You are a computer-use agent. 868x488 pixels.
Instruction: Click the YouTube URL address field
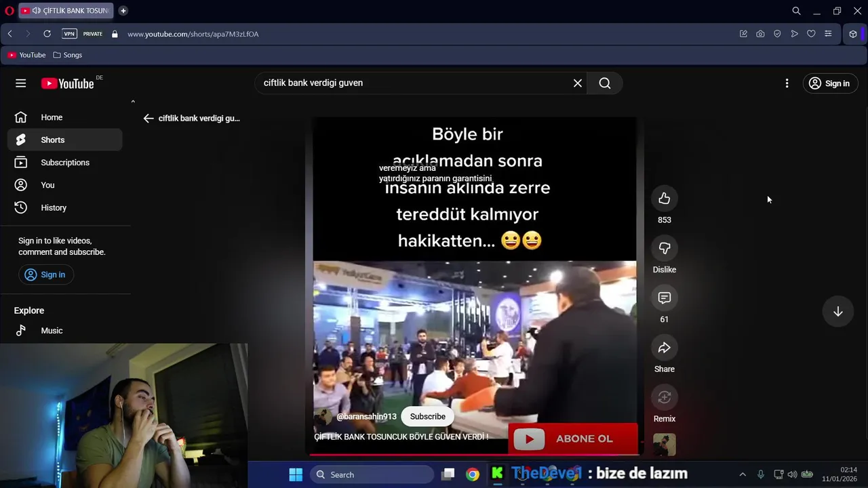point(193,34)
